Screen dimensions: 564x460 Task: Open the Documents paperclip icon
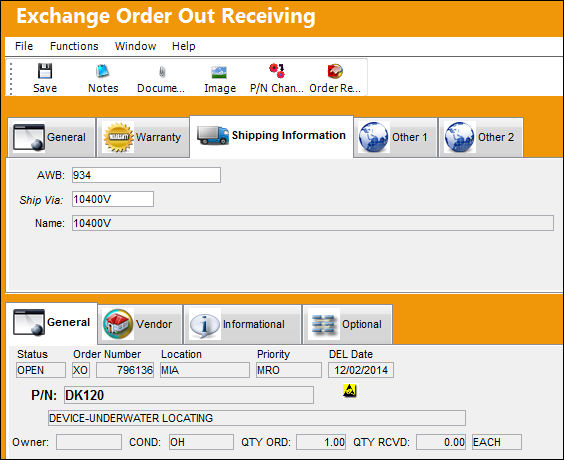point(162,72)
